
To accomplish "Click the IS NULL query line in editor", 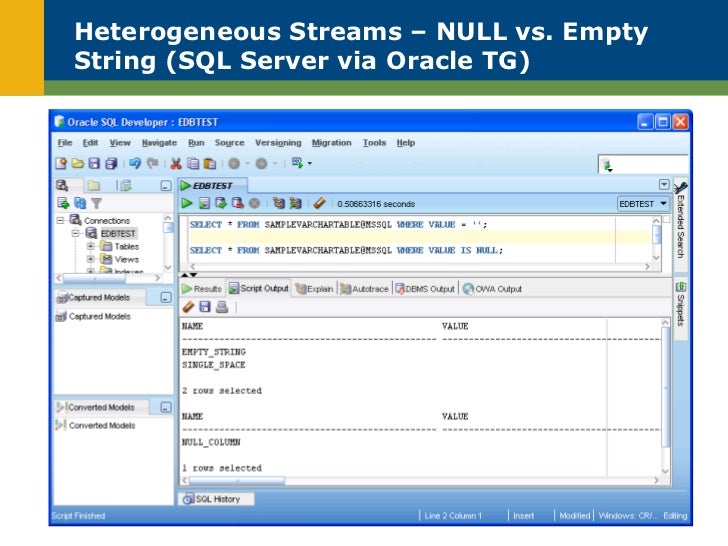I will 346,250.
